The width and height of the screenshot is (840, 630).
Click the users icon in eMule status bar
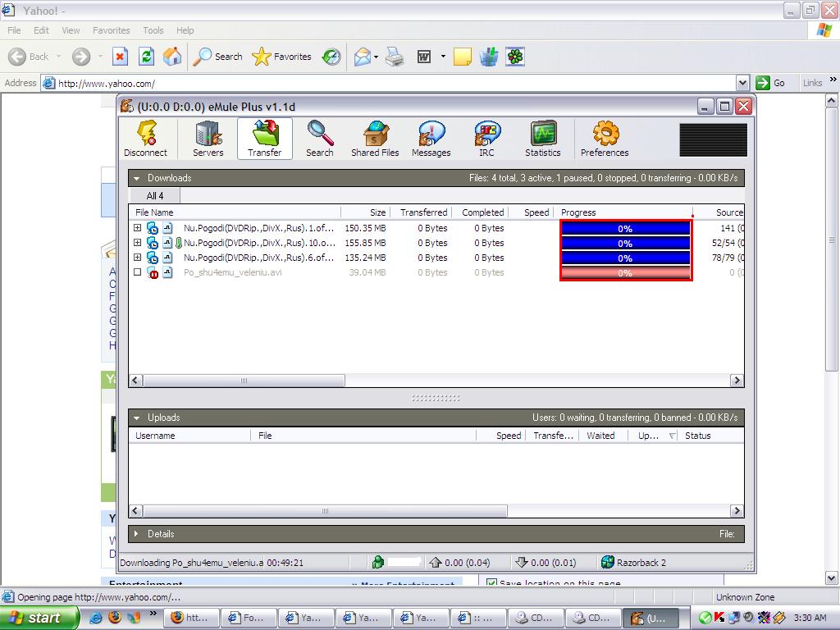pos(377,562)
